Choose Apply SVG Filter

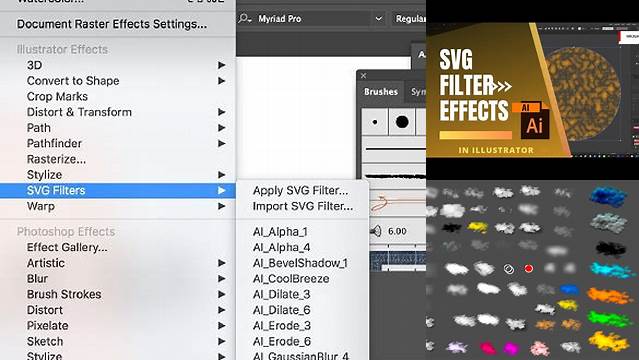click(302, 190)
